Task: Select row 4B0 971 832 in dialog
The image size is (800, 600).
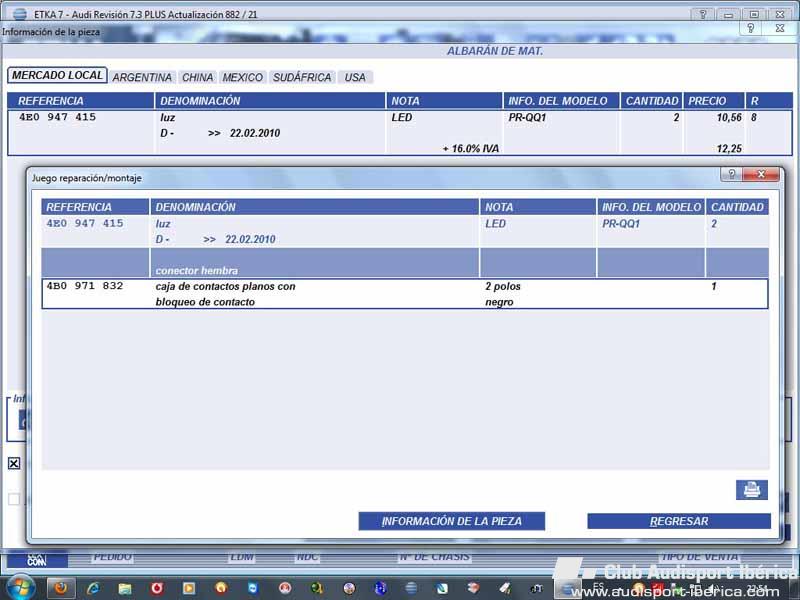Action: click(405, 294)
